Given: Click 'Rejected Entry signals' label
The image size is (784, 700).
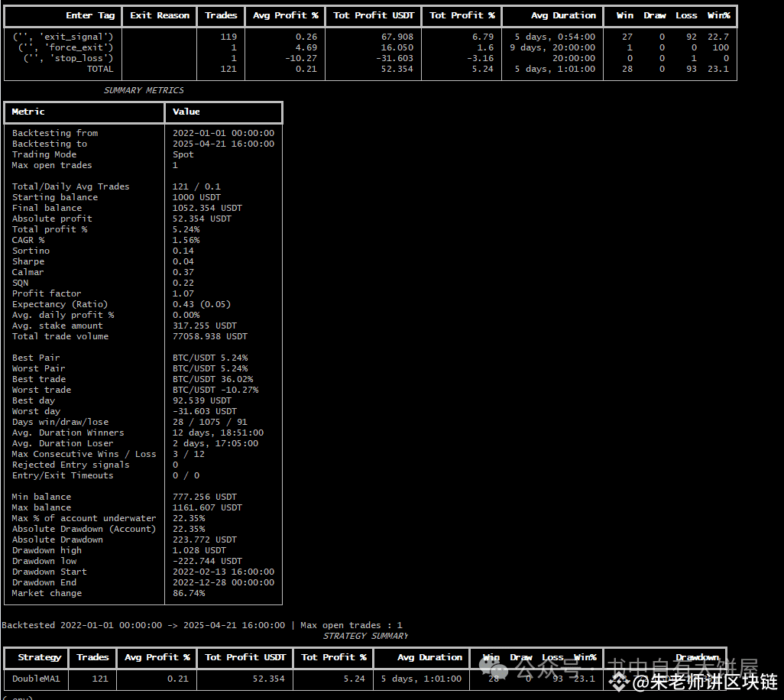Looking at the screenshot, I should point(70,465).
